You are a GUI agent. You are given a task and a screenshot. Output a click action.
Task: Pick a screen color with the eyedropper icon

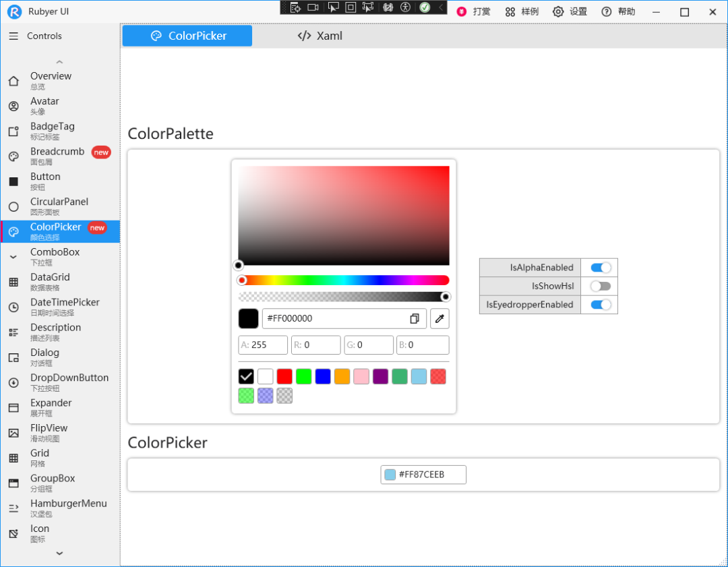coord(439,318)
